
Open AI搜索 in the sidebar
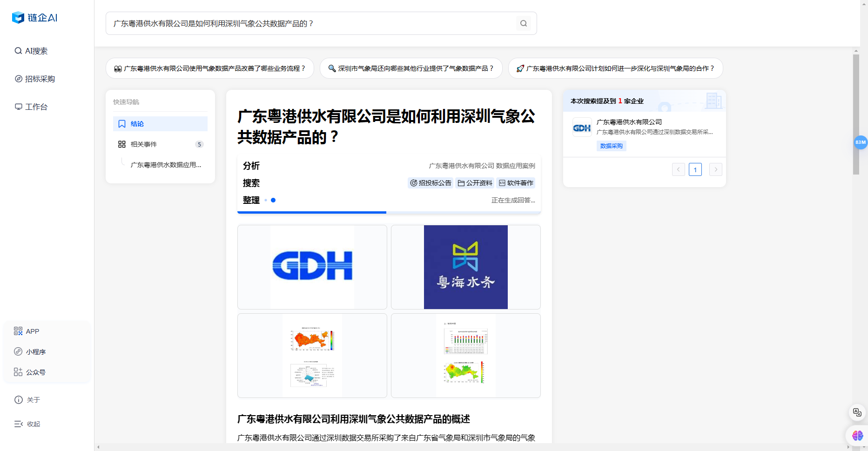coord(31,51)
